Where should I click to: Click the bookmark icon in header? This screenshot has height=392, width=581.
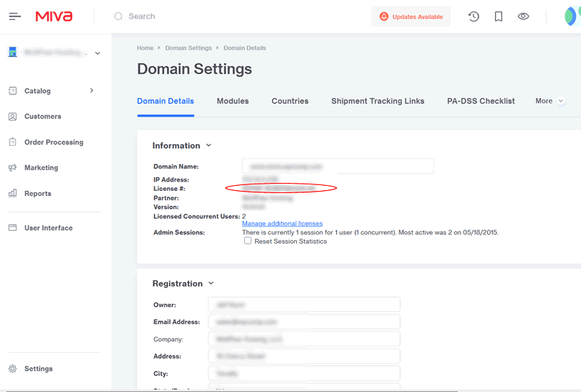tap(498, 17)
